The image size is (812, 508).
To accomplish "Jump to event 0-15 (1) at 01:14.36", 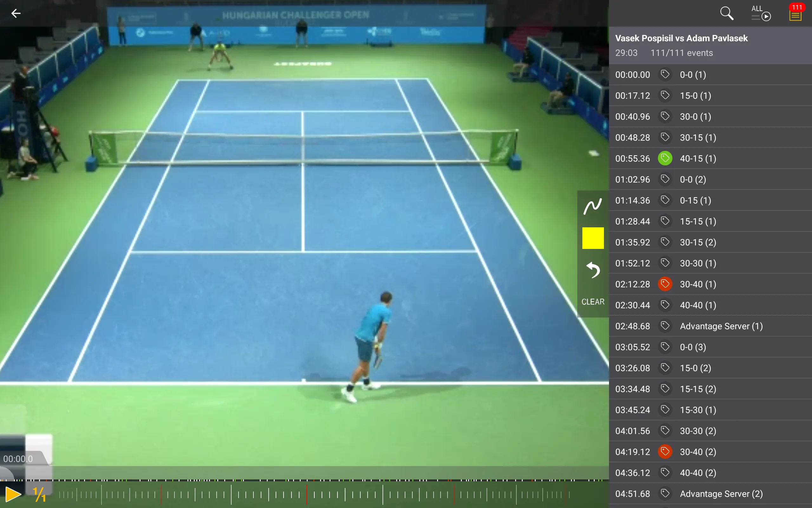I will point(710,200).
